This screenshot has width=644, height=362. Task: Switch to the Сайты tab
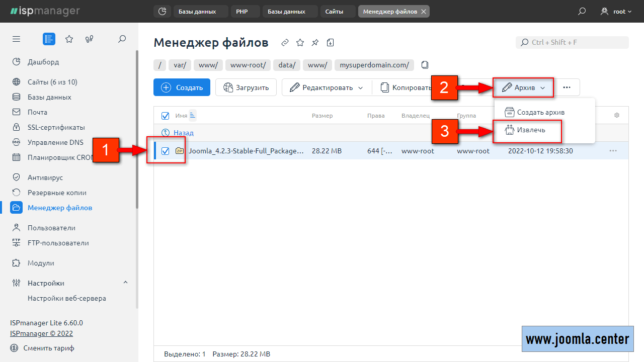point(334,12)
